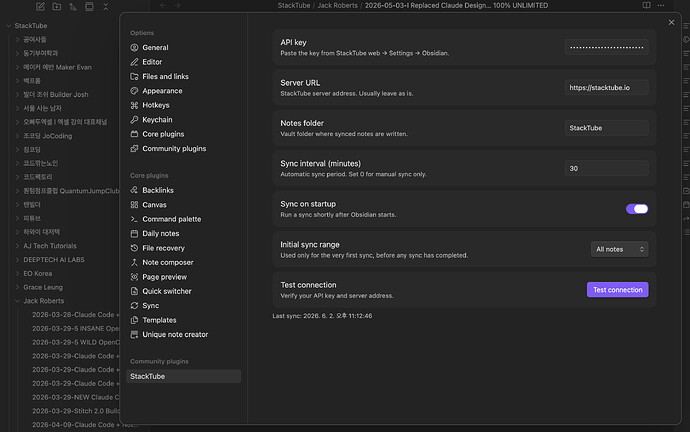Click Jack Roberts in the breadcrumb path
Screen dimensions: 690x432
338,5
